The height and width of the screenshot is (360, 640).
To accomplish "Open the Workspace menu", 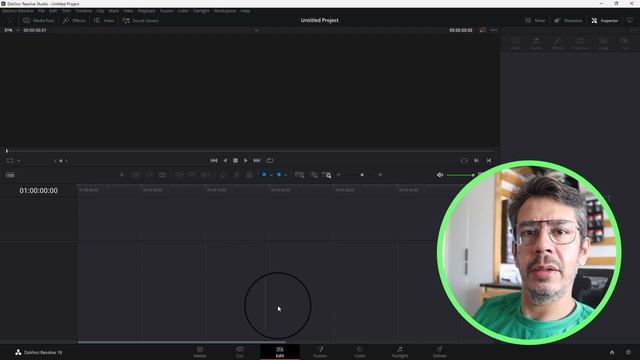I will (x=225, y=11).
